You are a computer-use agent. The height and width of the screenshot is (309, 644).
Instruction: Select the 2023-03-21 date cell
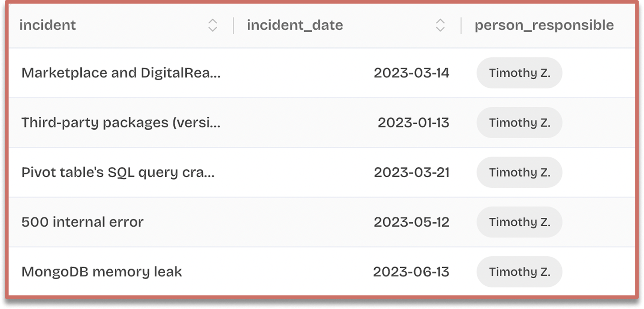[x=411, y=172]
